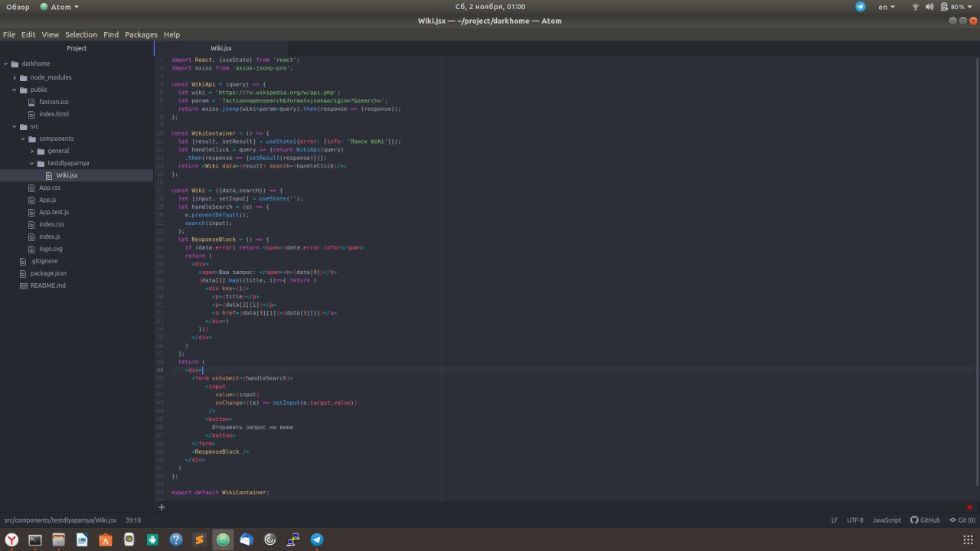Select App.test.js in the file tree
The image size is (980, 551).
coord(54,212)
